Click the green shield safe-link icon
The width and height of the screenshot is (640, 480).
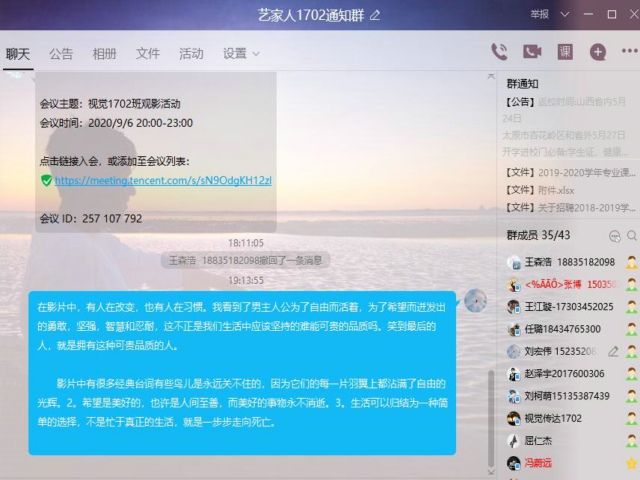(46, 180)
